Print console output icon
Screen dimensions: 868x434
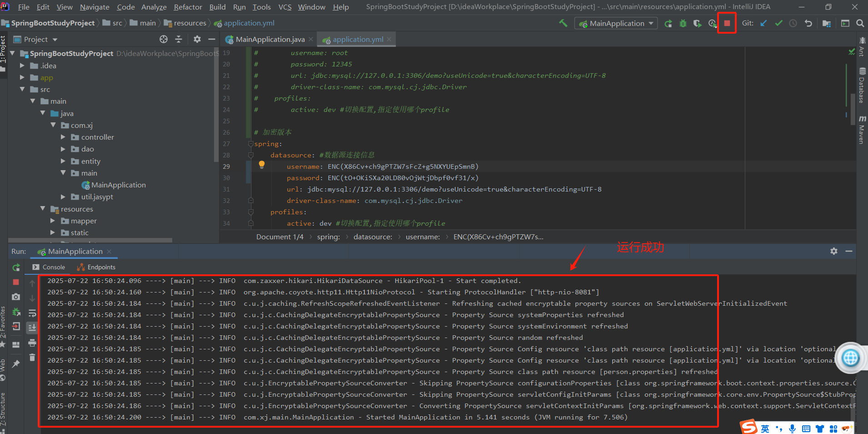[32, 343]
